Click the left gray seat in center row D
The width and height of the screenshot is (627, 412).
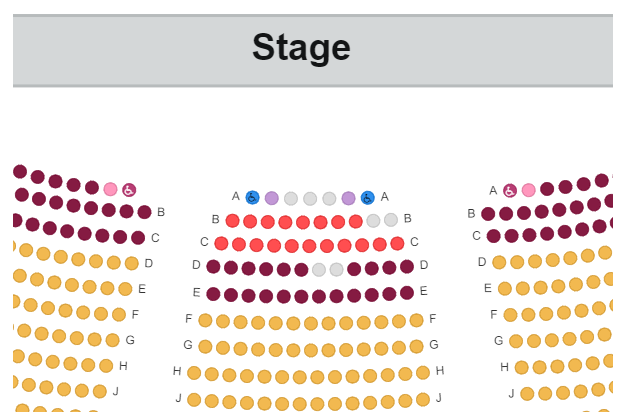tap(319, 270)
